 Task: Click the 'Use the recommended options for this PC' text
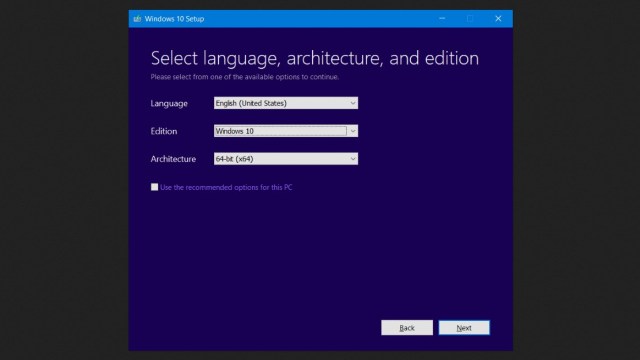coord(226,187)
